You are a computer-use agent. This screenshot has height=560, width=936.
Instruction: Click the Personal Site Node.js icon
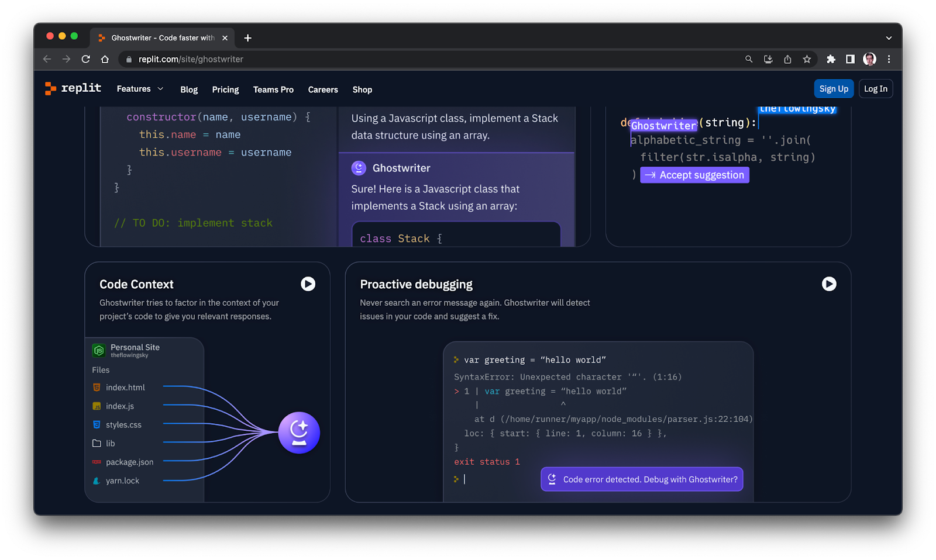(99, 350)
